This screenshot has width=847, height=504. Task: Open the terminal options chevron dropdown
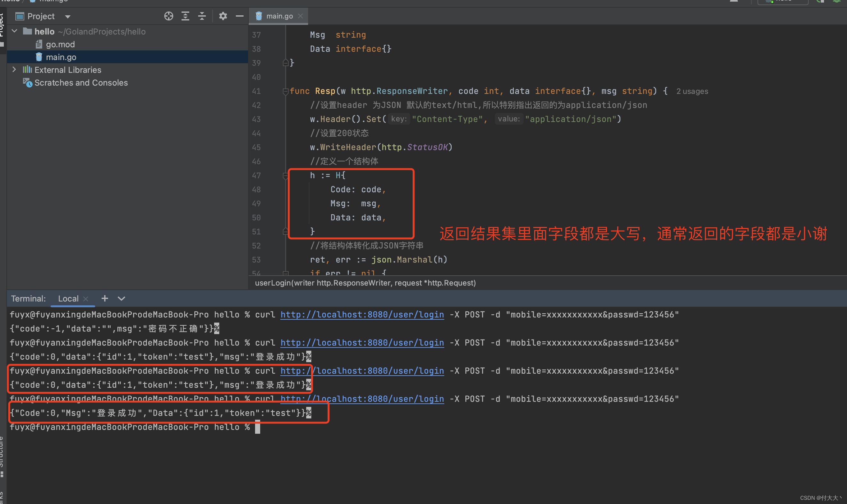coord(121,299)
